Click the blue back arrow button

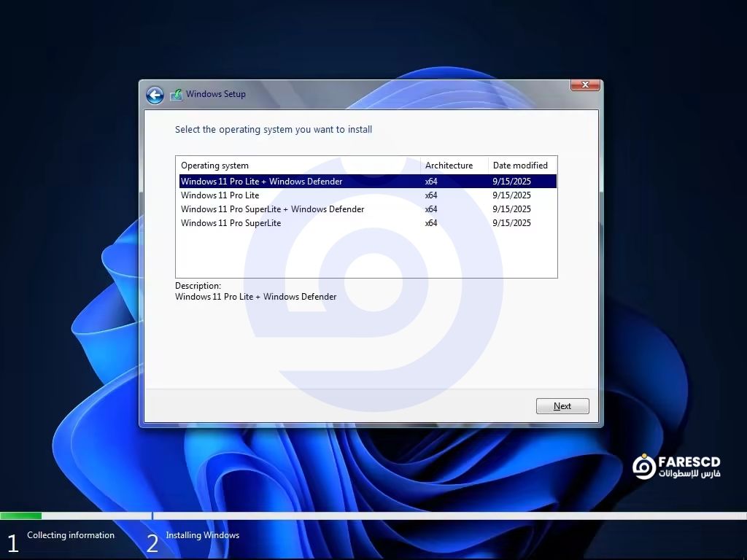[x=154, y=95]
